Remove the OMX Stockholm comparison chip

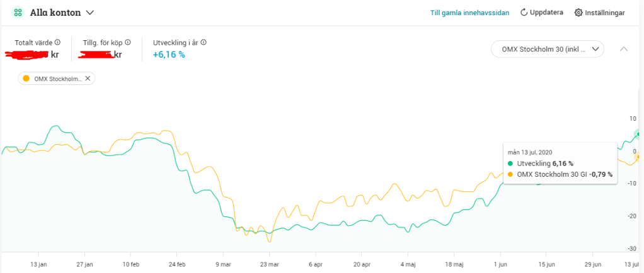pos(88,79)
